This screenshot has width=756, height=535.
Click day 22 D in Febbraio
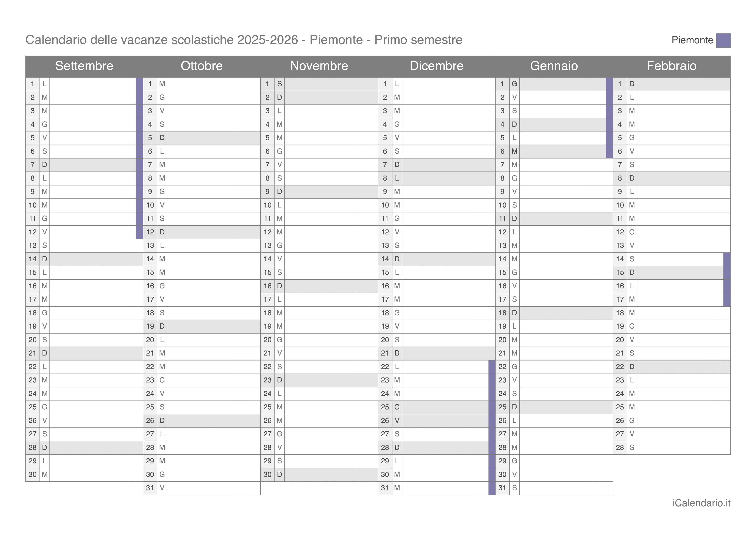[x=671, y=367]
